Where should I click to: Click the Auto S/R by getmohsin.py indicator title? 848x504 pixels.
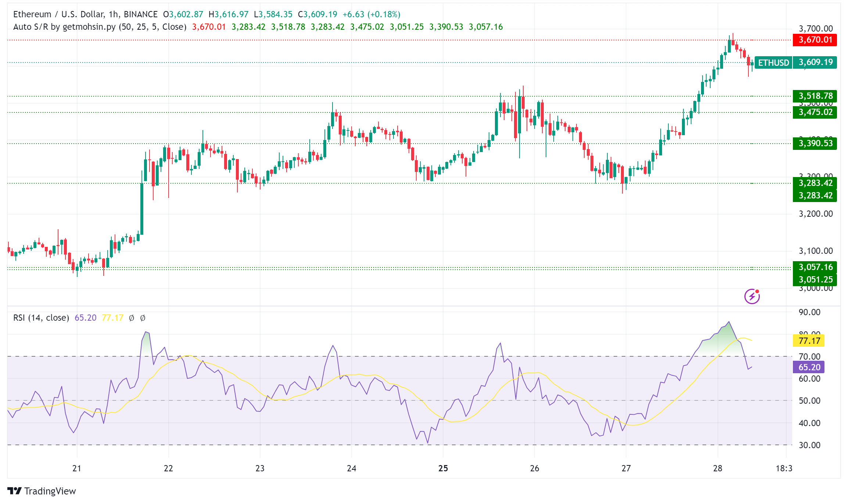click(x=100, y=27)
